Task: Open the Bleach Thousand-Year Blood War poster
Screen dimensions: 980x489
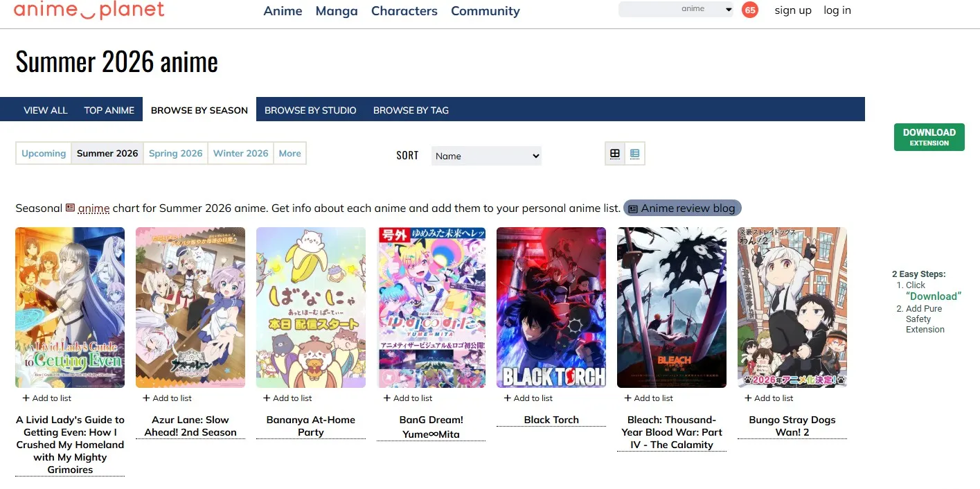Action: [x=672, y=308]
